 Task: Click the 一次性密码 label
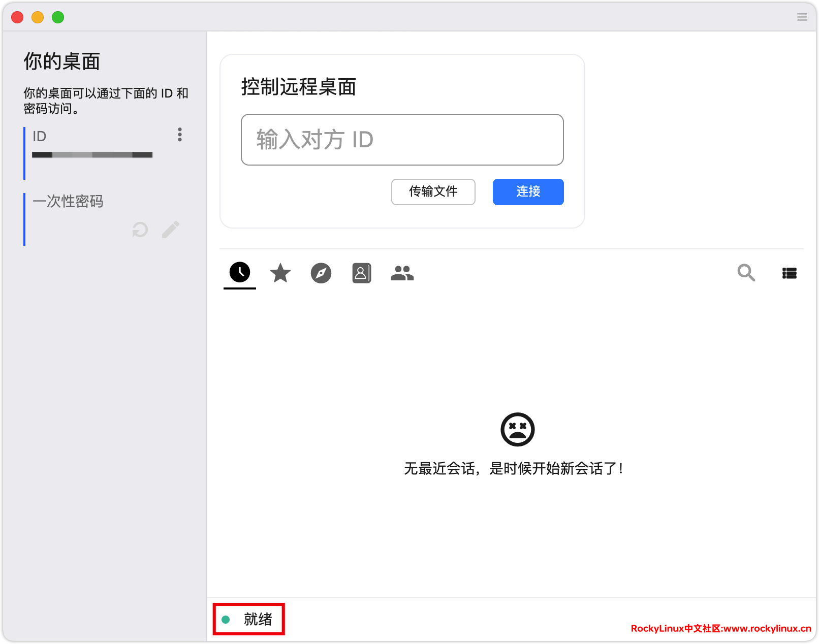coord(68,202)
